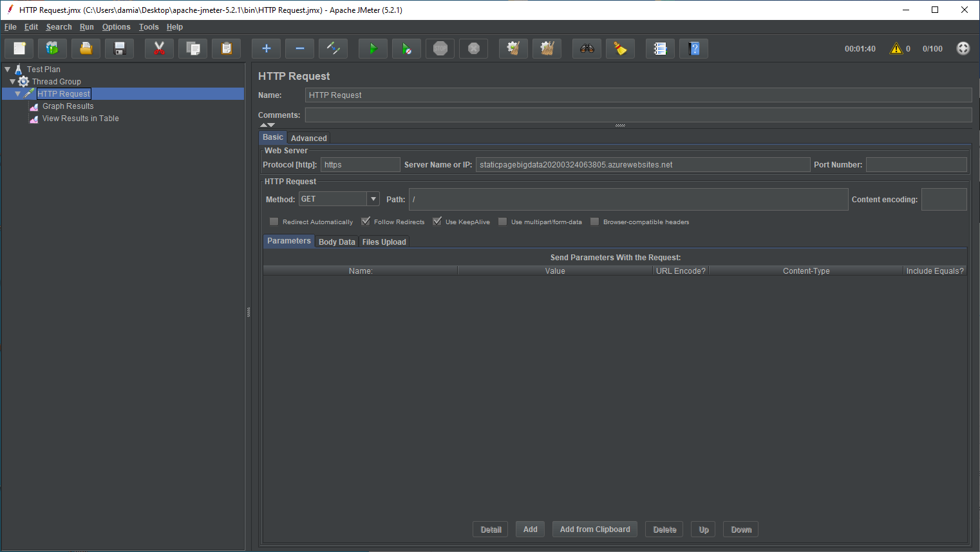Viewport: 980px width, 552px height.
Task: Click the Path input field
Action: [x=580, y=199]
